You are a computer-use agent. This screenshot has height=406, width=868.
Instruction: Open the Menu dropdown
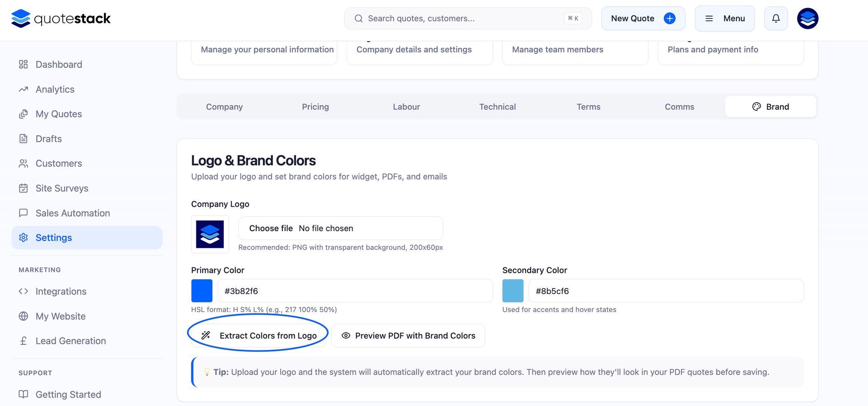pos(724,19)
